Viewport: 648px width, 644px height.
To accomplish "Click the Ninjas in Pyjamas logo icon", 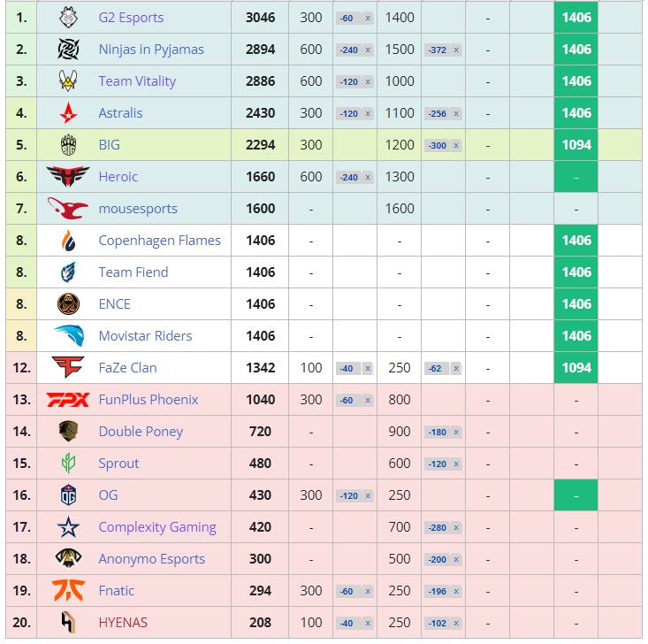I will tap(68, 50).
